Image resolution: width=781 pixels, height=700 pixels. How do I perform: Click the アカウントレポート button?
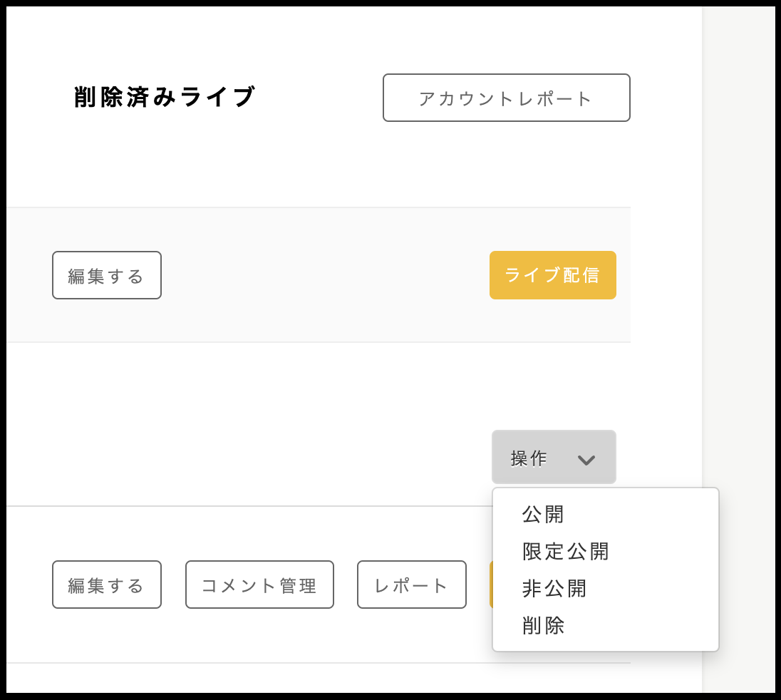(506, 98)
